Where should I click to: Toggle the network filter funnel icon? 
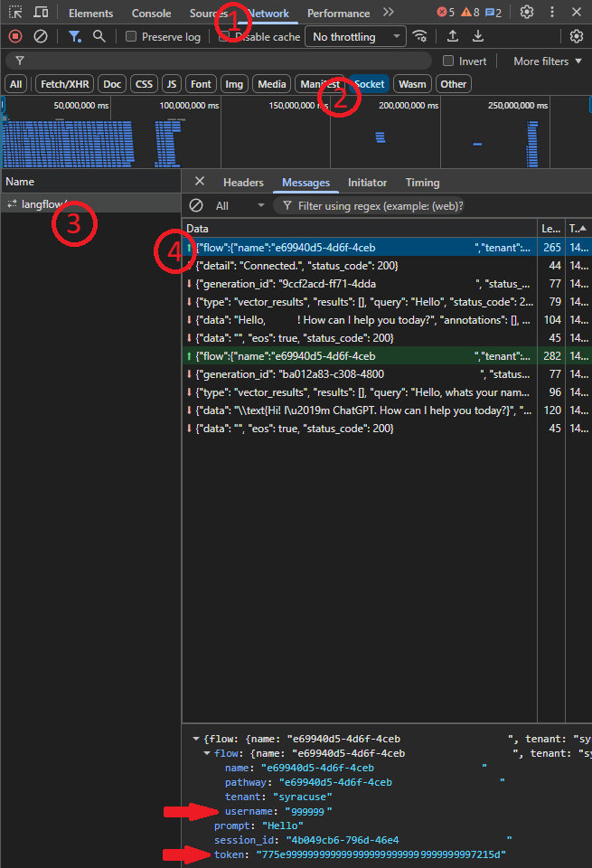74,36
